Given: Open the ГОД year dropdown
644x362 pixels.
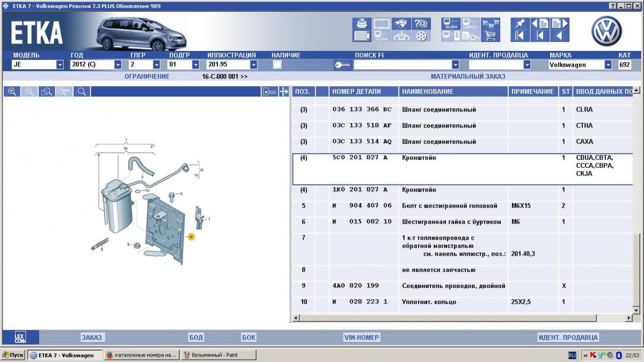Looking at the screenshot, I should coord(118,64).
